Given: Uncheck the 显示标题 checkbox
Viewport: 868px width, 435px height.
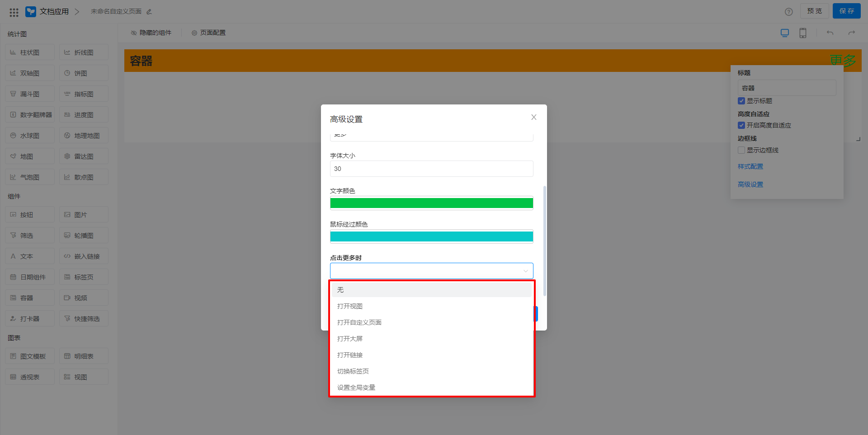Looking at the screenshot, I should [741, 101].
